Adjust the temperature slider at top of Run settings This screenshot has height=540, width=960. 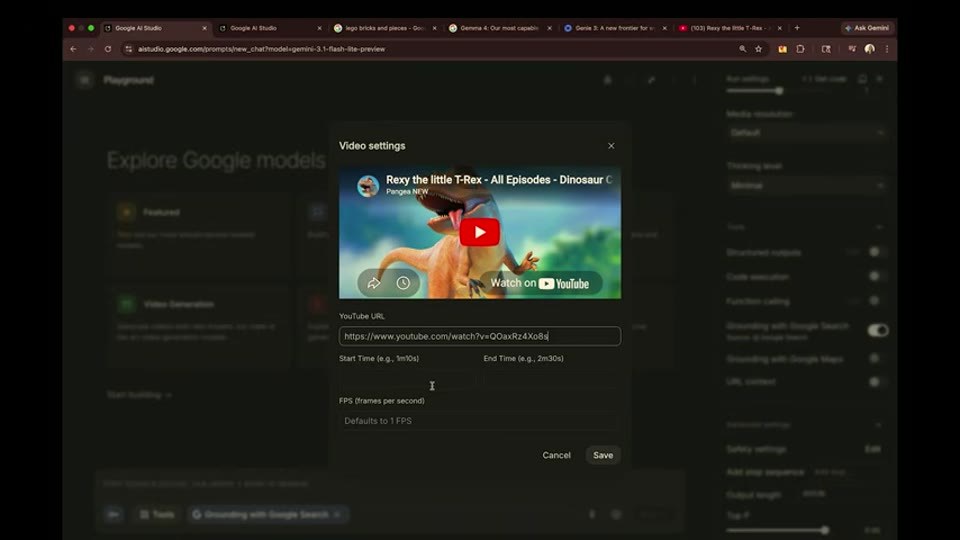pyautogui.click(x=779, y=91)
